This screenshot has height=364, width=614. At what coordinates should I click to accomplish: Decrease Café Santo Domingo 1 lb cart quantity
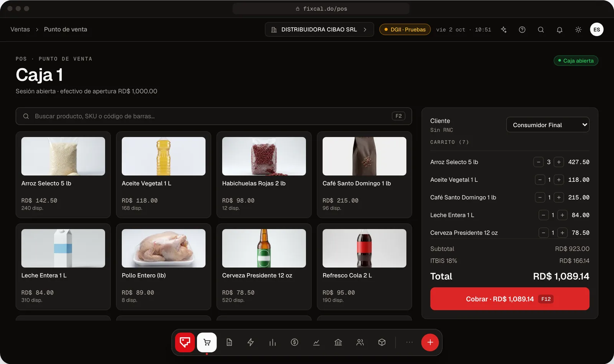point(540,198)
